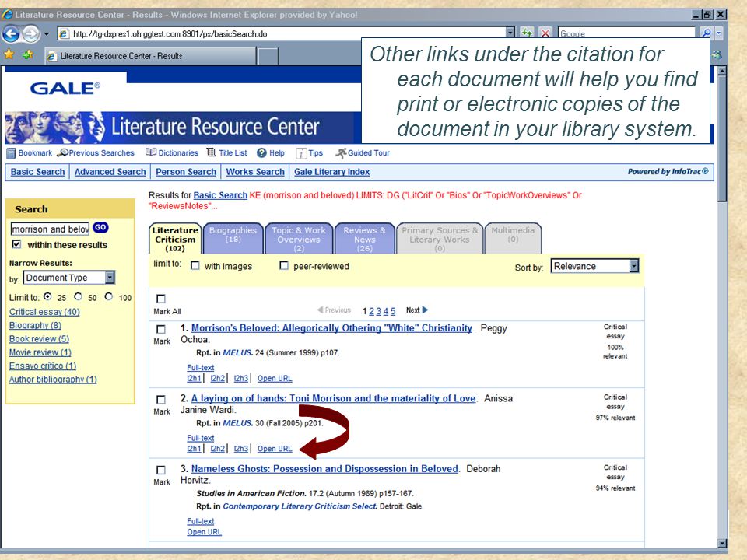747x560 pixels.
Task: Switch to Reviews & News tab
Action: [x=365, y=239]
